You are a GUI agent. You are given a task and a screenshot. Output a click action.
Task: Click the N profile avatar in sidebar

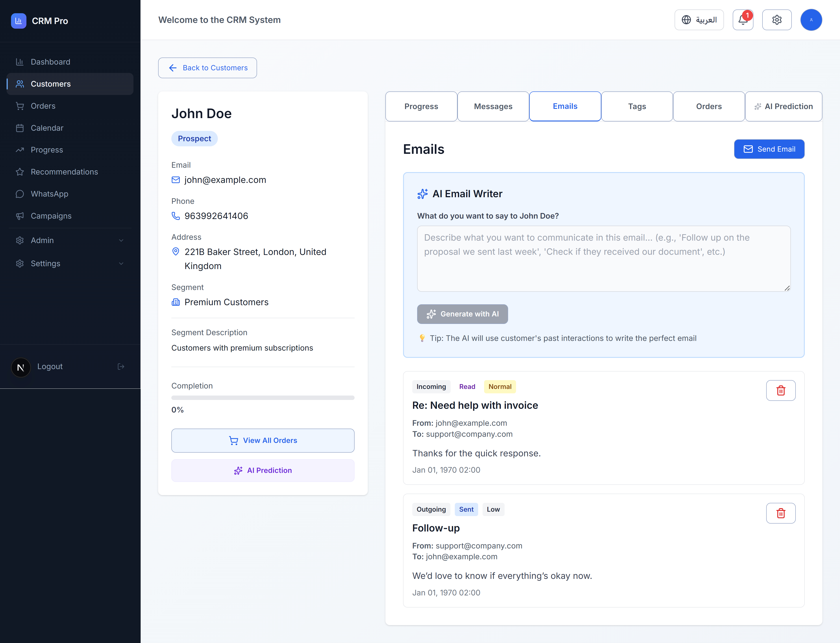pos(21,367)
